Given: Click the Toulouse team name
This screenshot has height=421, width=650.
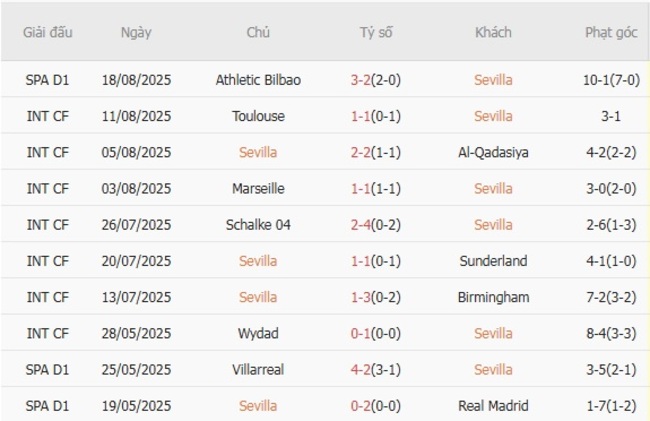Looking at the screenshot, I should (258, 116).
